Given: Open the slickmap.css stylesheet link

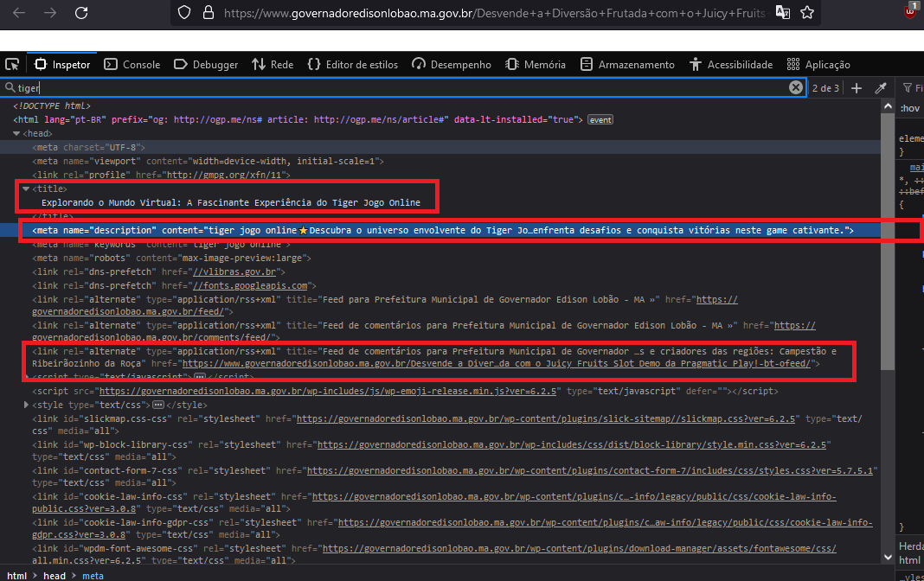Looking at the screenshot, I should [x=546, y=419].
